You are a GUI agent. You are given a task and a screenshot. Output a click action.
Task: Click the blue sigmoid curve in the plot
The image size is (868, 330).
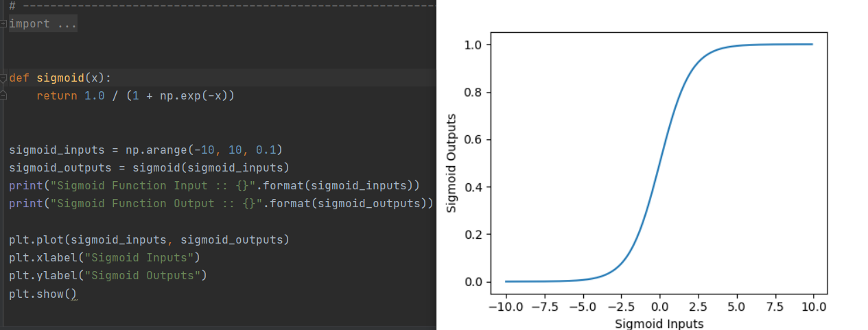coord(659,163)
